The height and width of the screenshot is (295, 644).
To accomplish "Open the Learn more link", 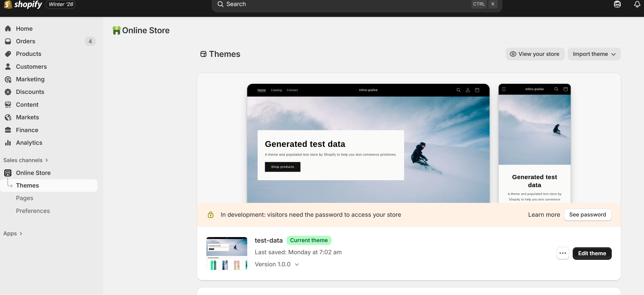I will [x=544, y=215].
